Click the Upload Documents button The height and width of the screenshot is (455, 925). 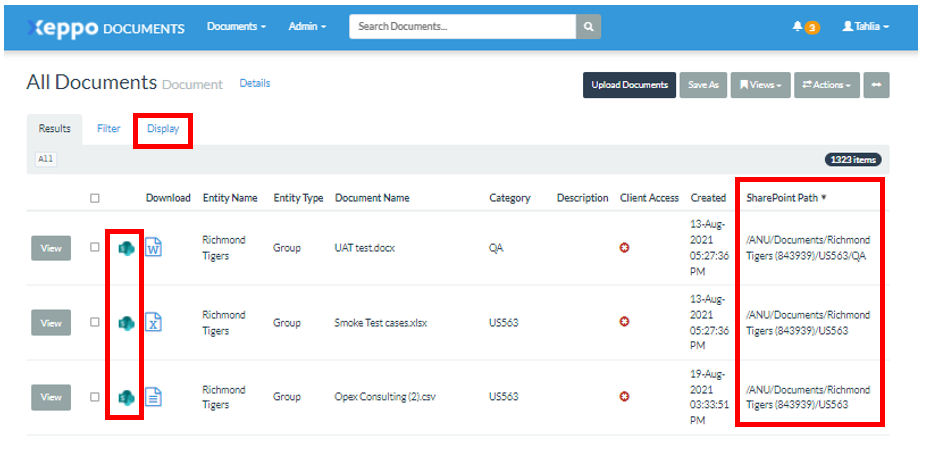click(x=629, y=85)
